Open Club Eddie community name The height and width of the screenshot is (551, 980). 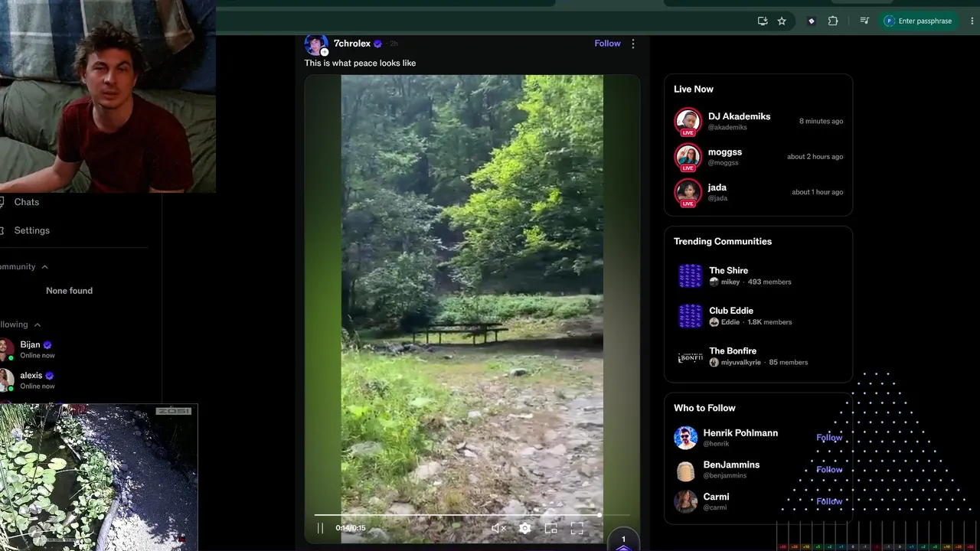731,311
